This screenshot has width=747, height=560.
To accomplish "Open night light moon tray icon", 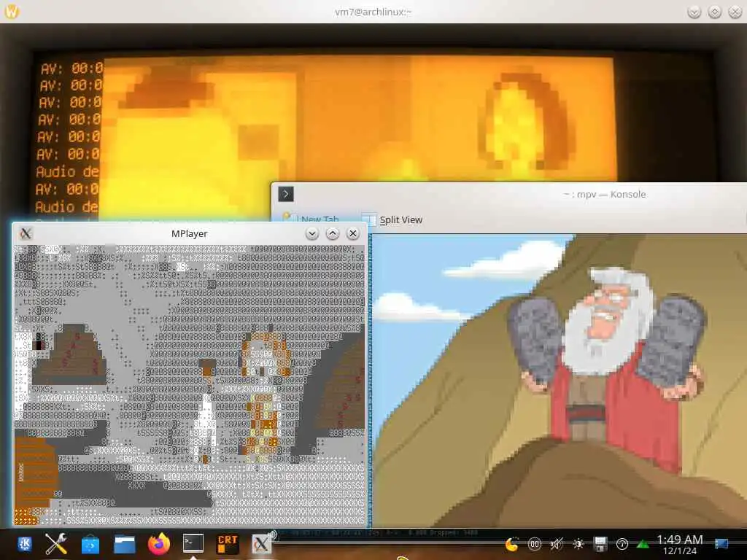I will point(511,544).
